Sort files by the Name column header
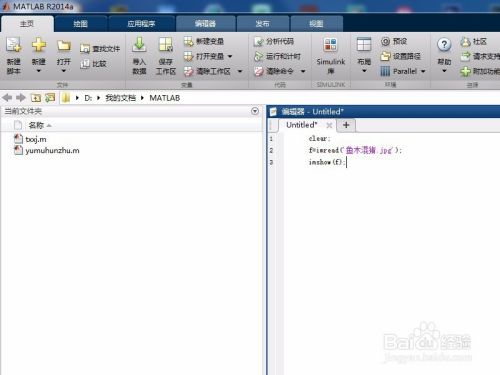 click(x=36, y=125)
